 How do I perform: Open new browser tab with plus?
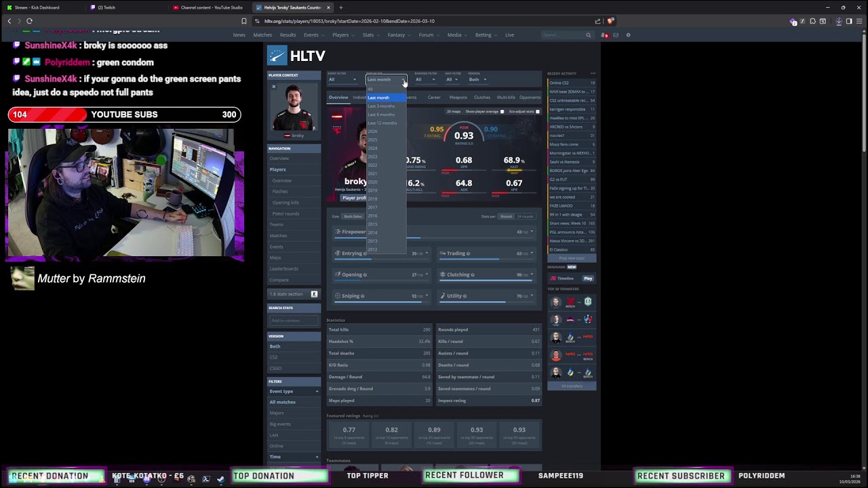pos(340,7)
